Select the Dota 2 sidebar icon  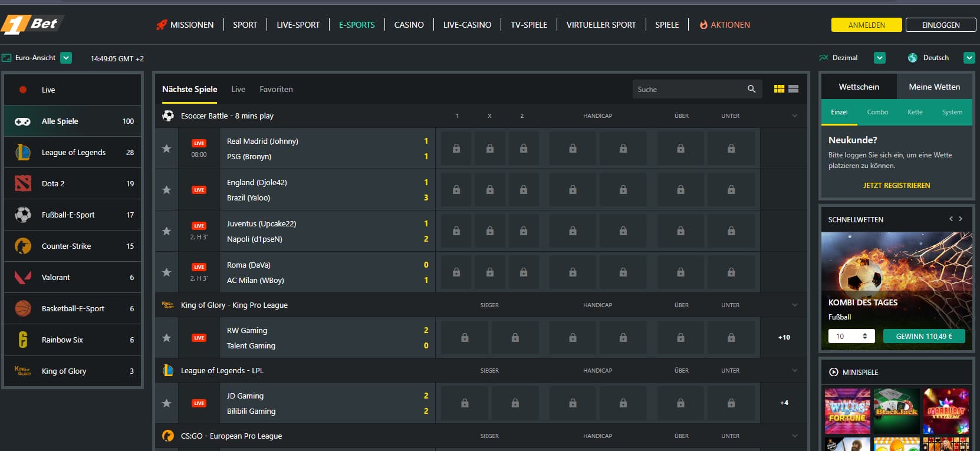[22, 183]
